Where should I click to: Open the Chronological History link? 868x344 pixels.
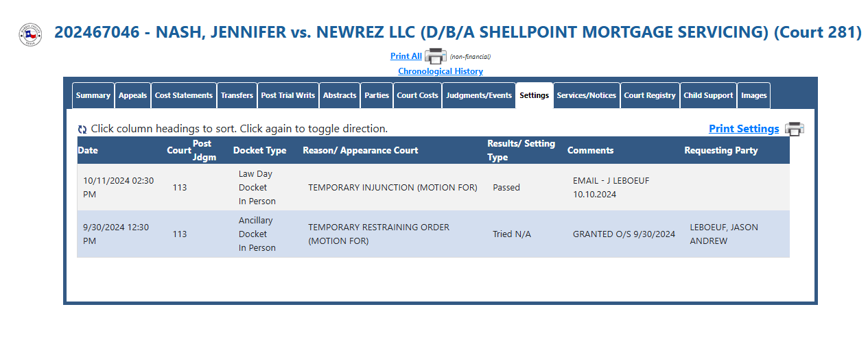tap(441, 71)
